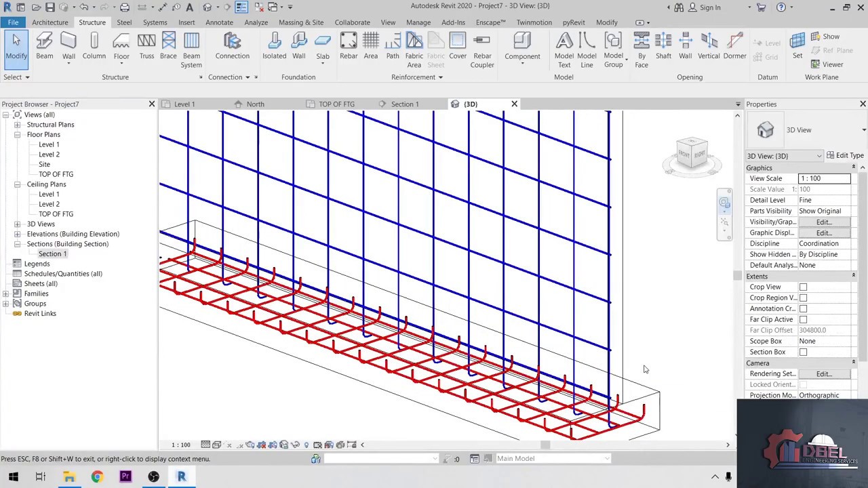Toggle the Crop View checkbox
Screen dimensions: 868x488
[803, 287]
